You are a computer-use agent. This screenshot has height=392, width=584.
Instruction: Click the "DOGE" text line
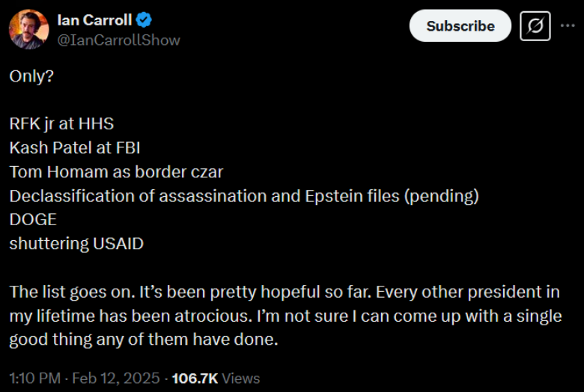click(33, 219)
